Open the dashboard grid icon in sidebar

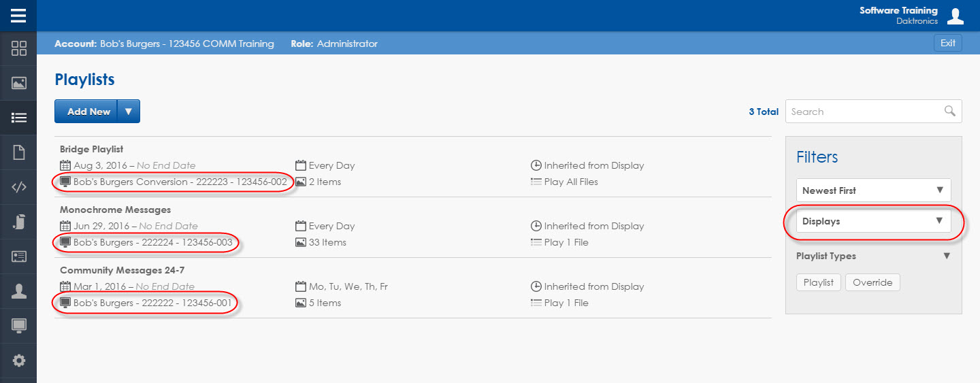(18, 48)
